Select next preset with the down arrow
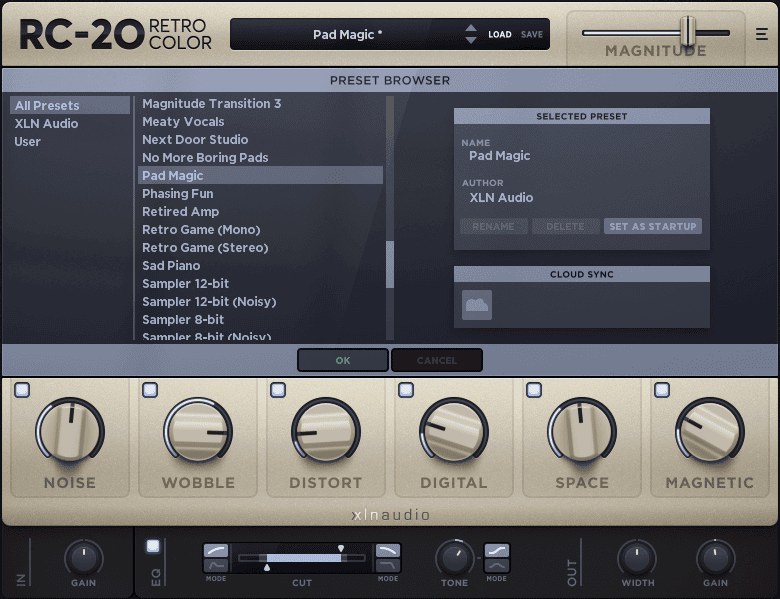This screenshot has height=599, width=780. 471,40
